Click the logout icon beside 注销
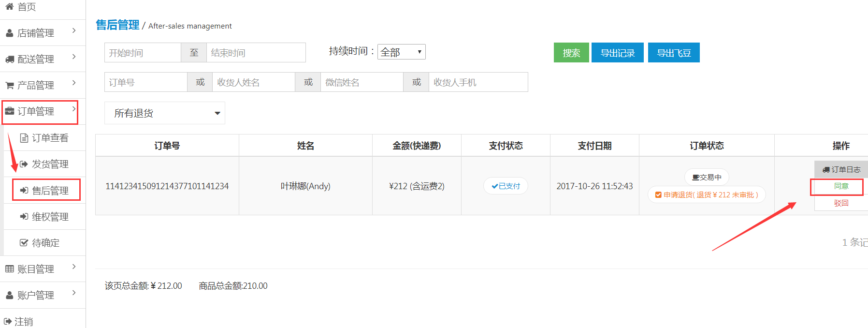This screenshot has height=328, width=868. pyautogui.click(x=8, y=321)
